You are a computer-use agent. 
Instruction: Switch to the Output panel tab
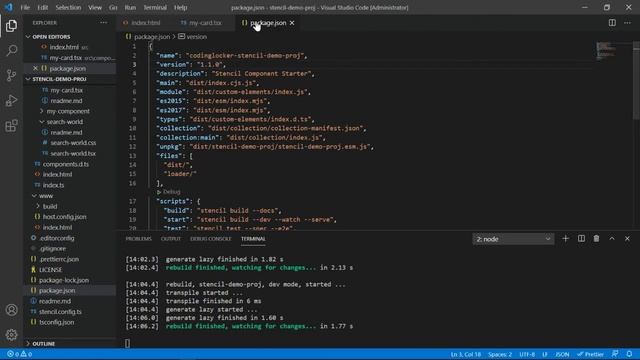pos(171,239)
